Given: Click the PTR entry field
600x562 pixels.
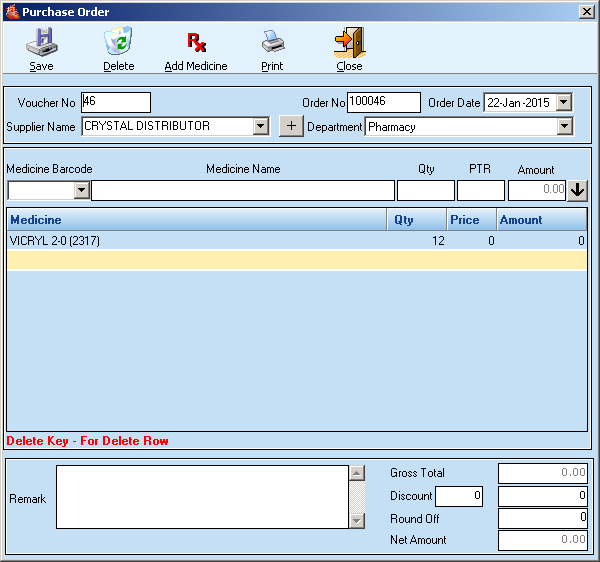Looking at the screenshot, I should coord(480,190).
